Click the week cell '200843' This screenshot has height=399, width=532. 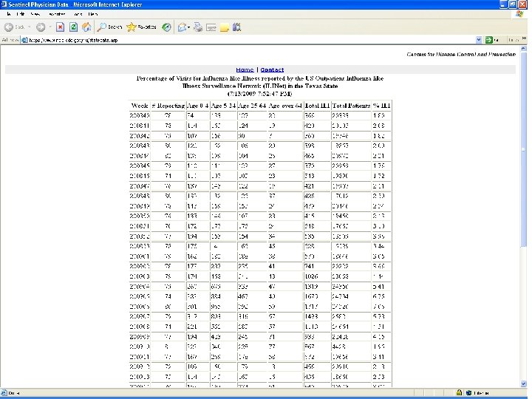(x=140, y=146)
